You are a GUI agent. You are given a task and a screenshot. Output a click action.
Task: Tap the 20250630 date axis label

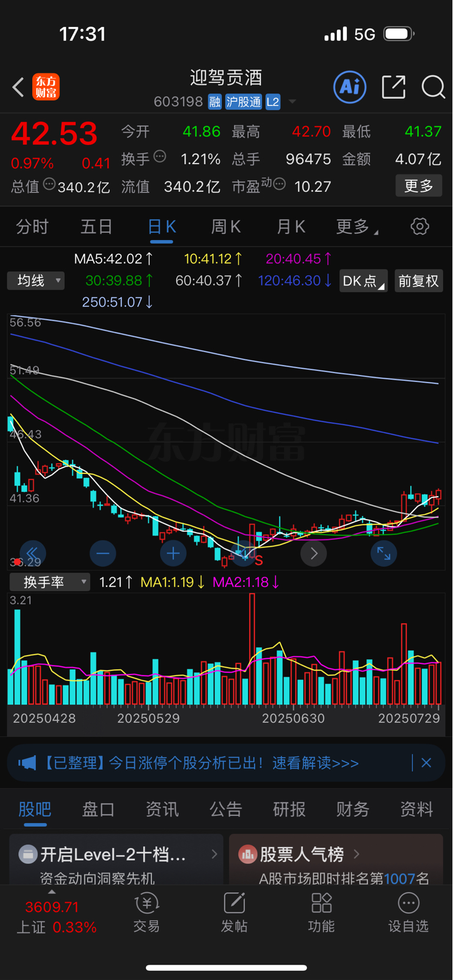click(x=293, y=718)
